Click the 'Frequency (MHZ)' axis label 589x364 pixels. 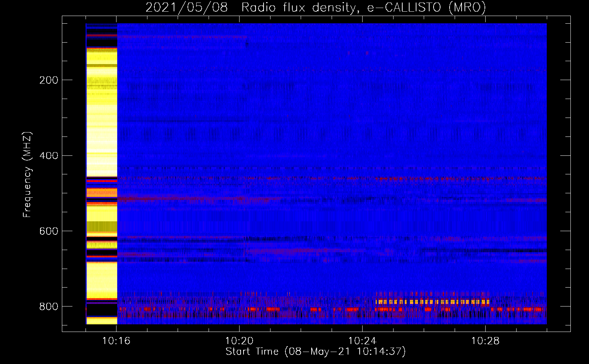(27, 174)
